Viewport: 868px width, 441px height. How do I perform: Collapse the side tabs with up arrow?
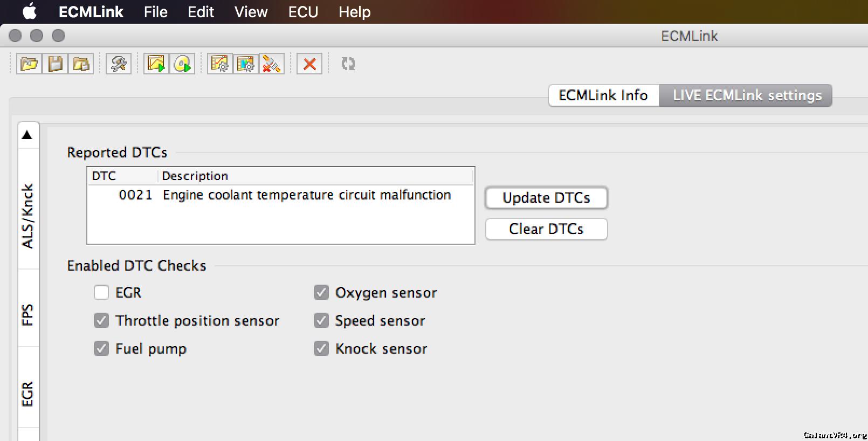point(27,135)
